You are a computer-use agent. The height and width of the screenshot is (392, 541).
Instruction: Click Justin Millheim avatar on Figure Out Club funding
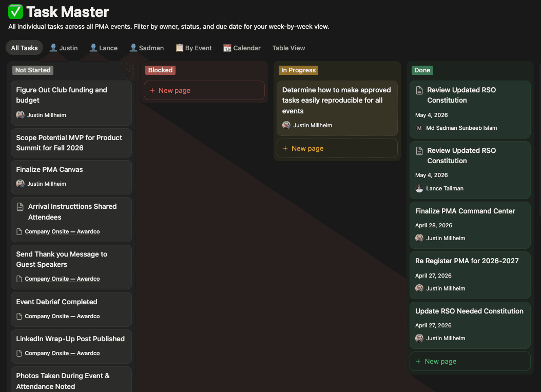coord(21,115)
